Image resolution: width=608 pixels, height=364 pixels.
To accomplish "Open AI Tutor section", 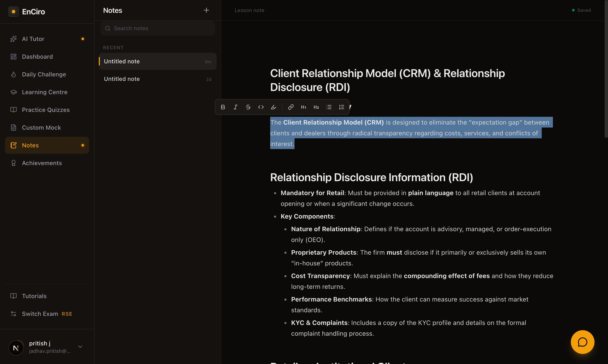I will tap(47, 39).
